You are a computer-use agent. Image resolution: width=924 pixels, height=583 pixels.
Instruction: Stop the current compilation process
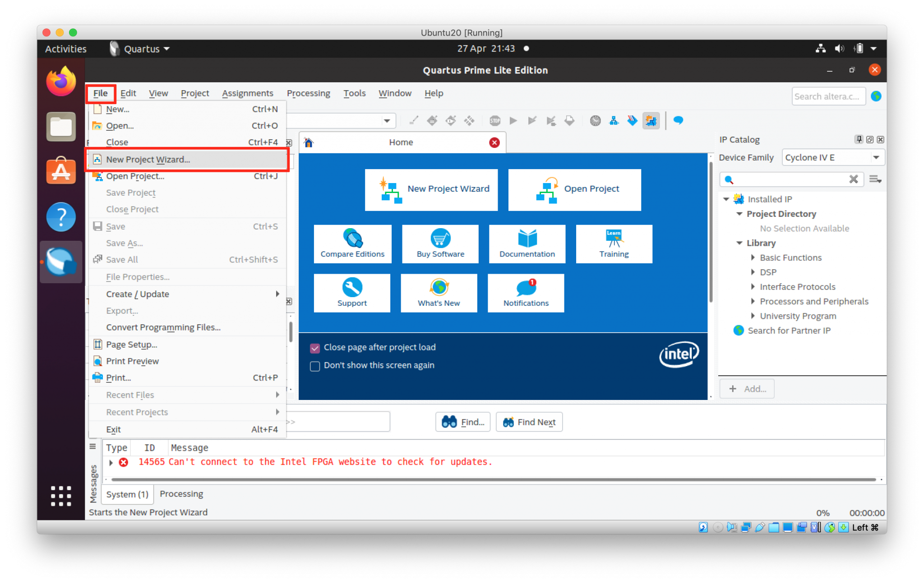495,120
